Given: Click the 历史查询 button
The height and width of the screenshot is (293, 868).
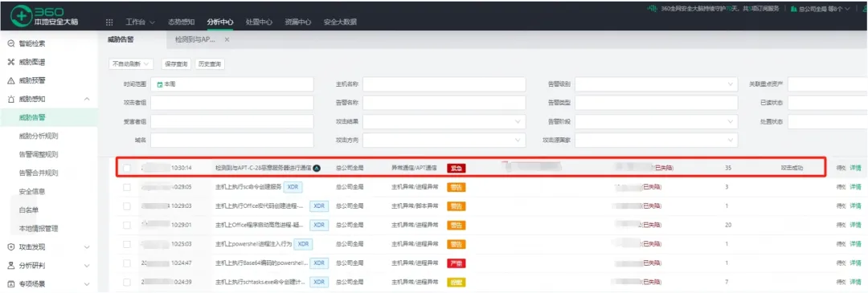Looking at the screenshot, I should pos(210,64).
